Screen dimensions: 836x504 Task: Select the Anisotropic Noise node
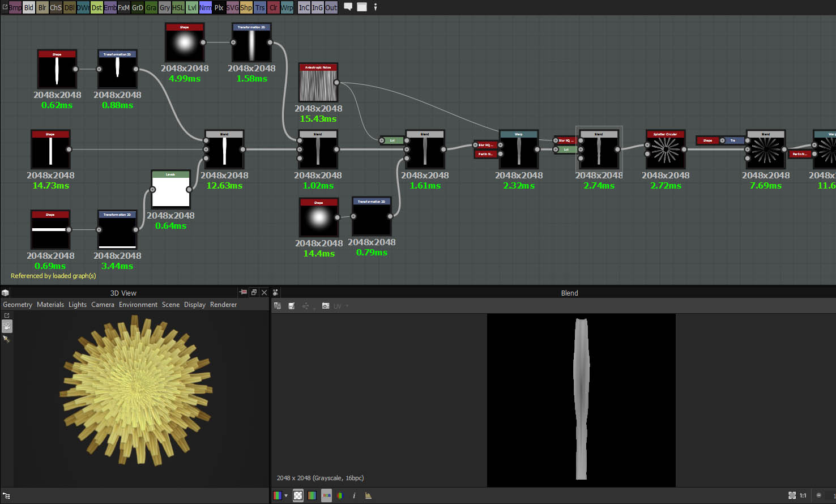pos(318,83)
